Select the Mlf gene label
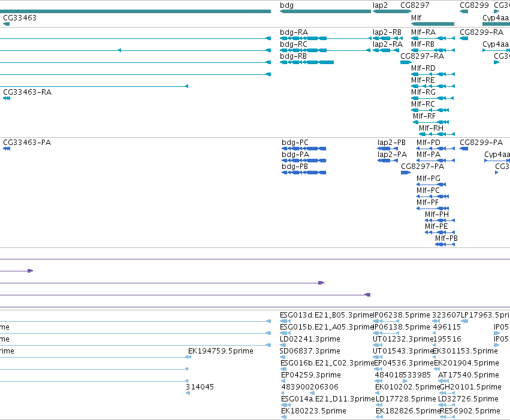Image resolution: width=510 pixels, height=420 pixels. tap(416, 18)
